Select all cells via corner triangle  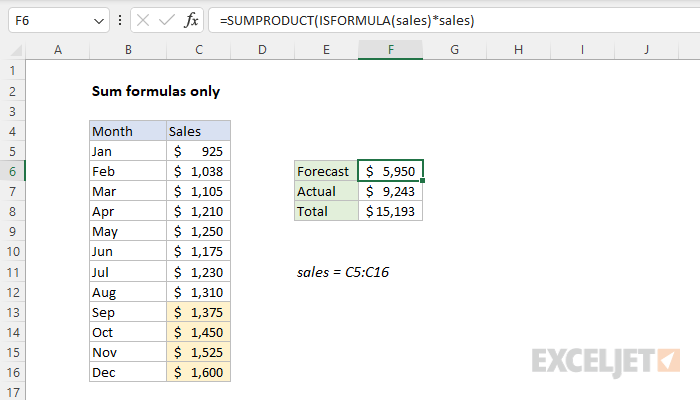(x=16, y=50)
